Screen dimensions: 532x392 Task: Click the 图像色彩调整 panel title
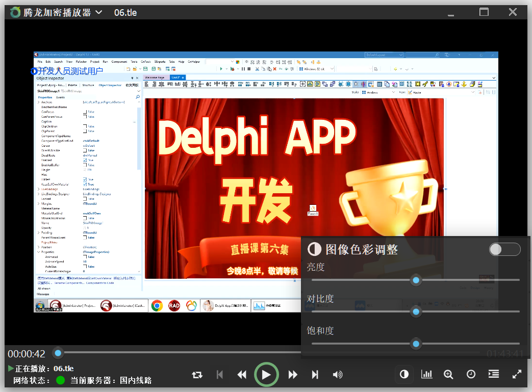(x=362, y=250)
